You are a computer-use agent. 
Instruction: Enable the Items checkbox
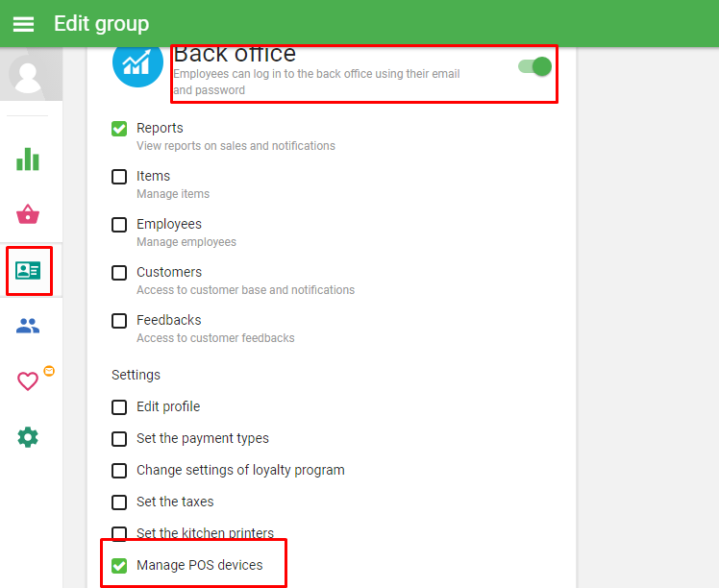click(119, 177)
